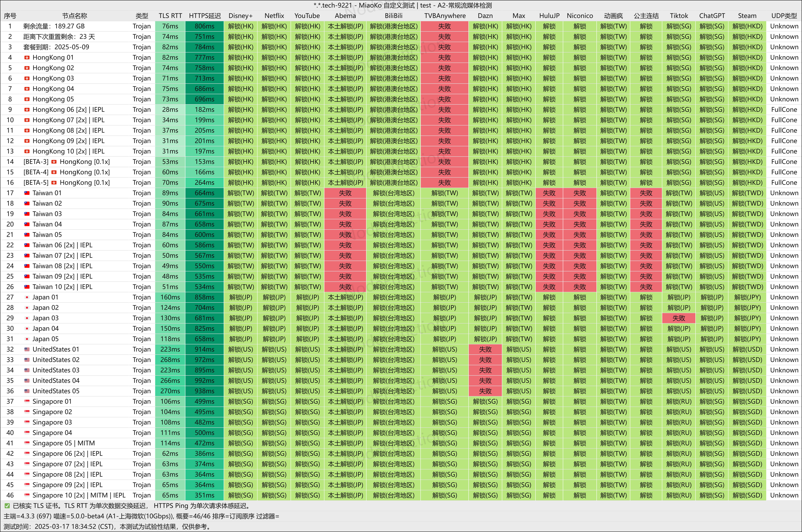802x532 pixels.
Task: Click the 解锁(JPY) Steam cell for Japan 01
Action: tap(747, 297)
